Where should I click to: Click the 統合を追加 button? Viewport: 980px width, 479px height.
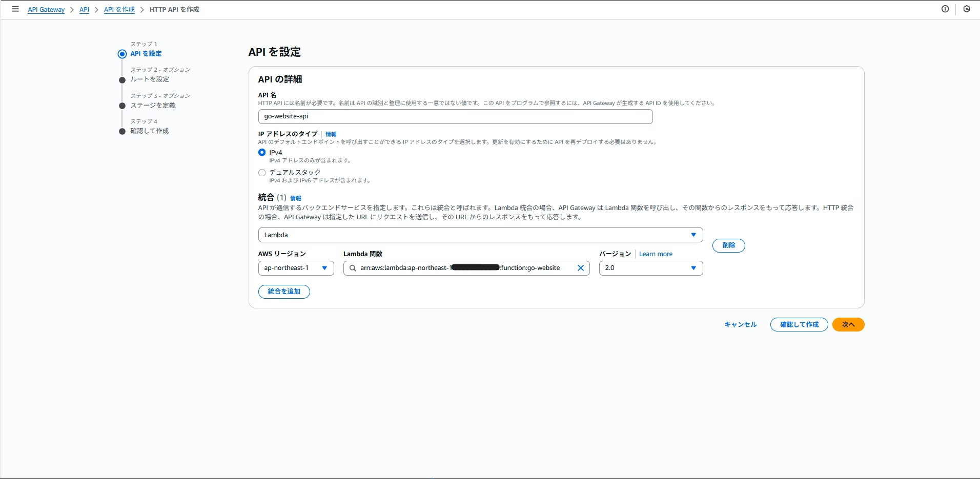point(284,291)
